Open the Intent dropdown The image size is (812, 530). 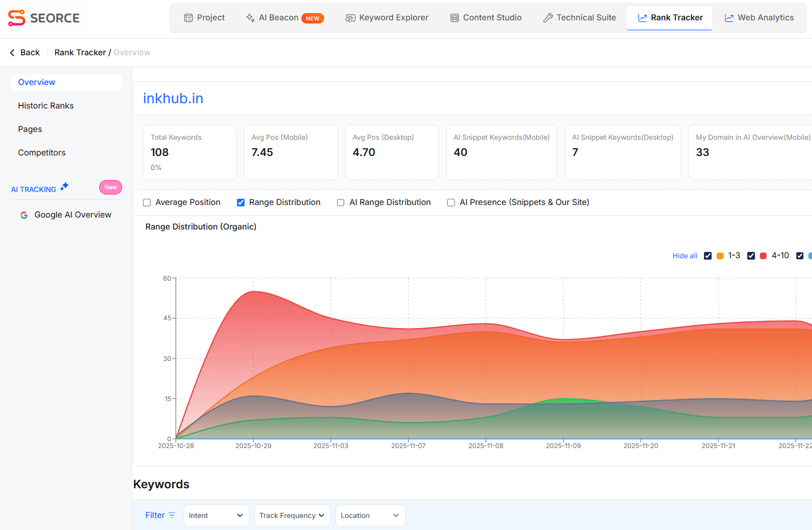pos(216,515)
